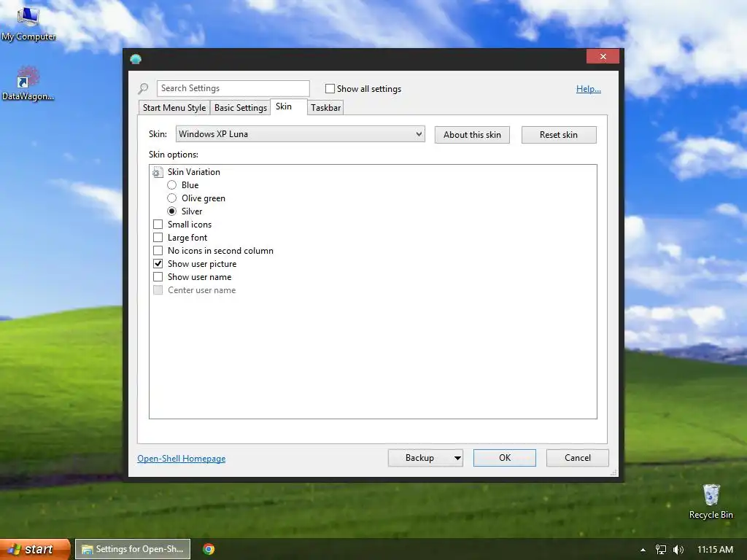Close the settings dialog window

(603, 57)
